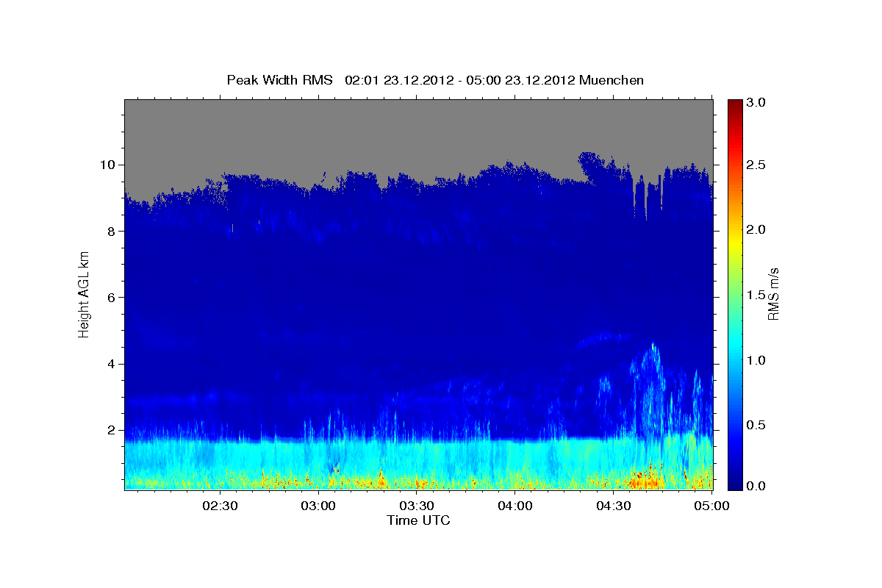Click the 02:30 time tick label

tap(220, 506)
